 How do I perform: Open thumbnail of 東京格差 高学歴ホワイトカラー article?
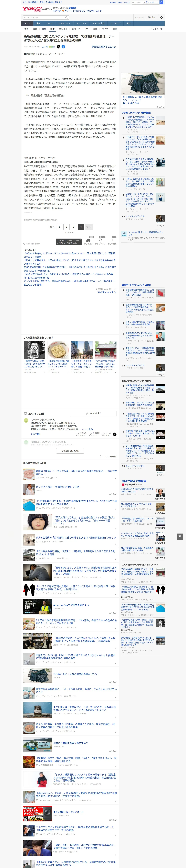[82, 350]
